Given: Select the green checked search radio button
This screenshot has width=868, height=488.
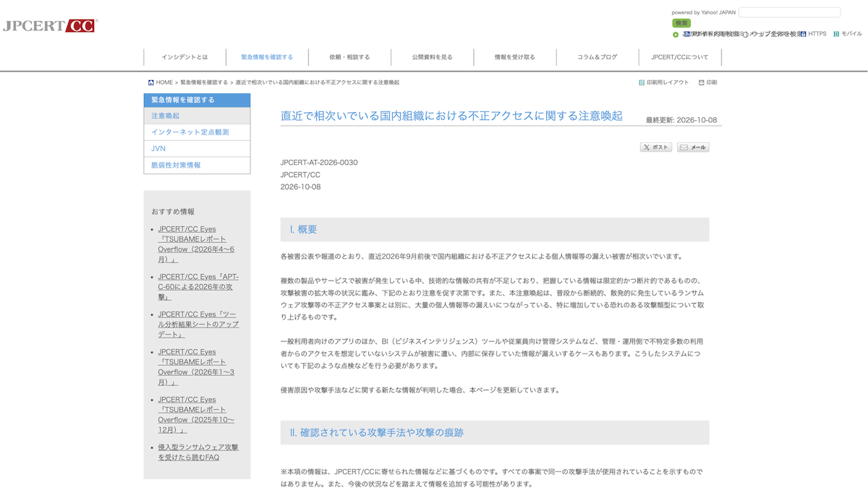Looking at the screenshot, I should pos(676,35).
